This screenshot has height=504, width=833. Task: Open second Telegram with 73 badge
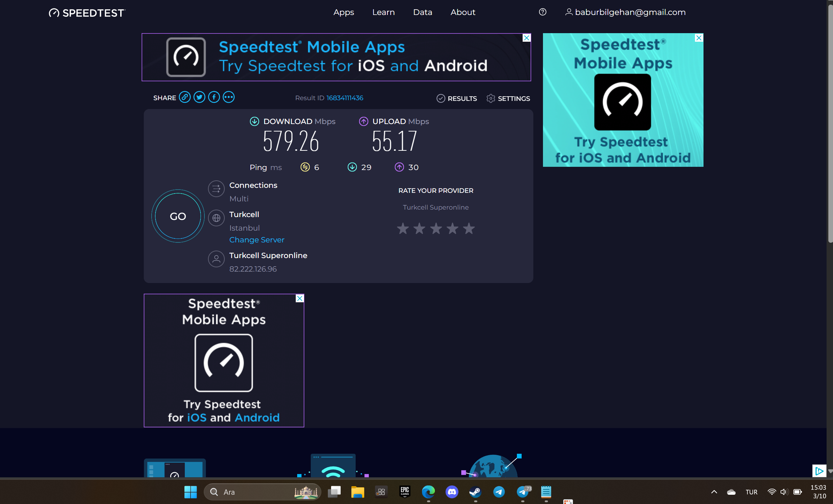point(523,492)
